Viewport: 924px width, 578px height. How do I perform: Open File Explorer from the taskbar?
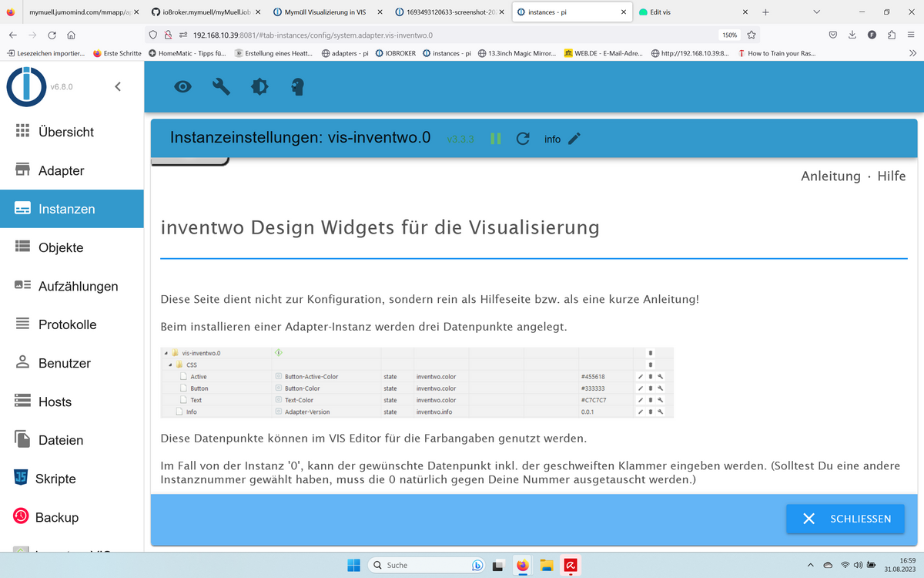(547, 565)
